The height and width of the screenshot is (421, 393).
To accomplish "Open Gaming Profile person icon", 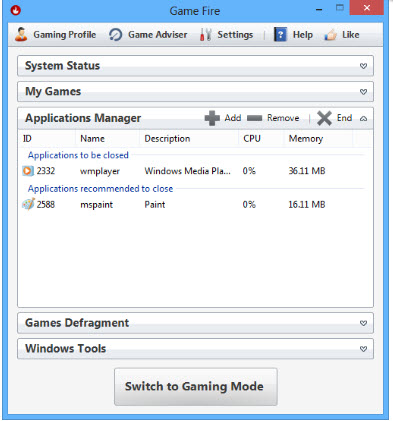I will [21, 34].
